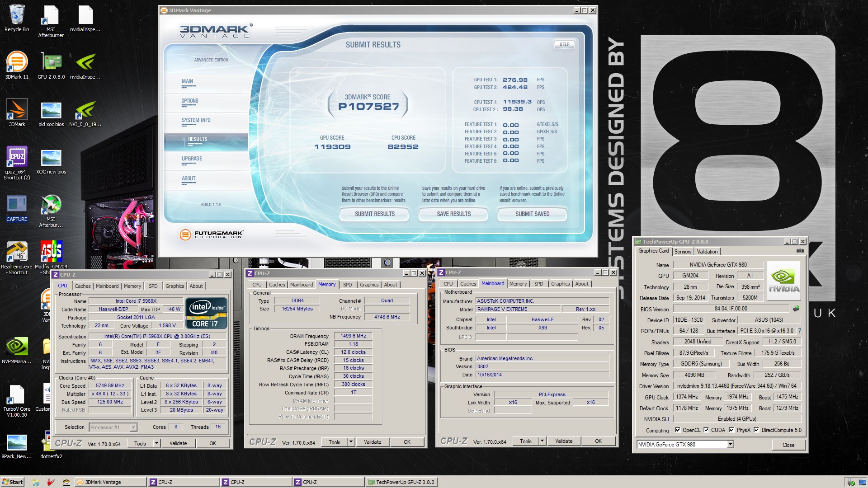Expand the Tools dropdown arrow in Mainboard window
Screen dimensions: 868x488
pos(542,441)
